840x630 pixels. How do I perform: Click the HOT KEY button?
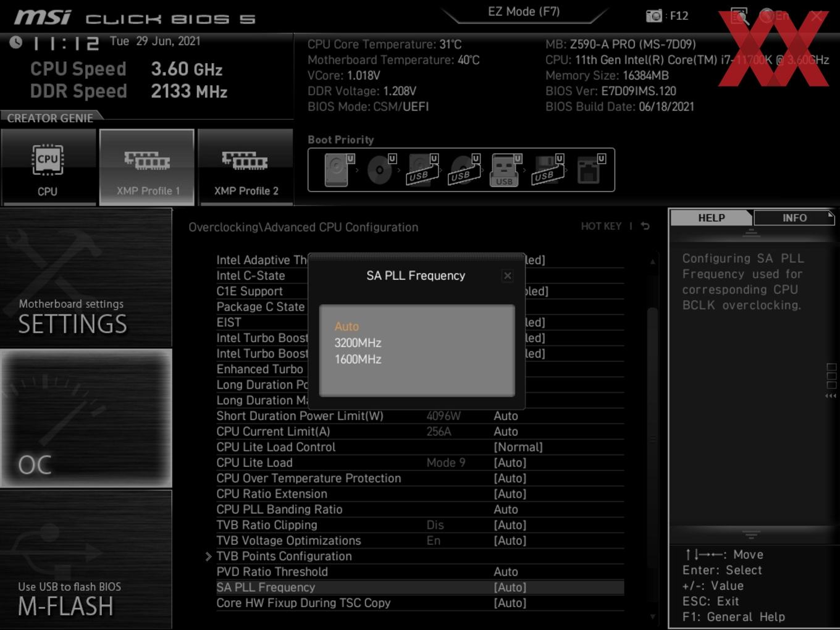click(x=601, y=227)
